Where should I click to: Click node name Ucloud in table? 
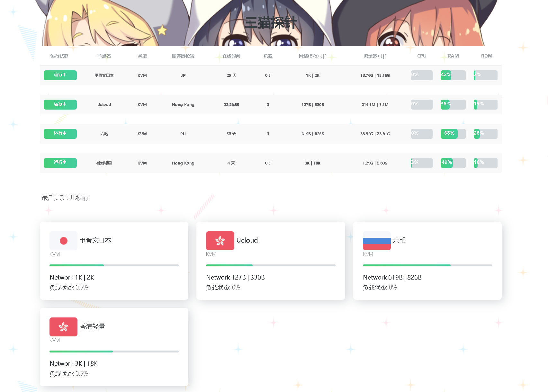(104, 105)
